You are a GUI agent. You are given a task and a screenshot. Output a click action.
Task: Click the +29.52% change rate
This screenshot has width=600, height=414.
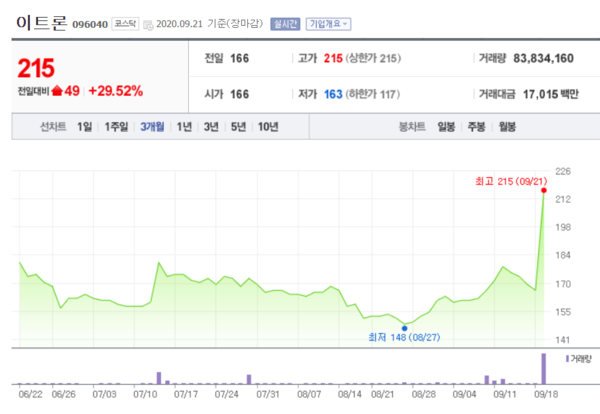coord(116,91)
